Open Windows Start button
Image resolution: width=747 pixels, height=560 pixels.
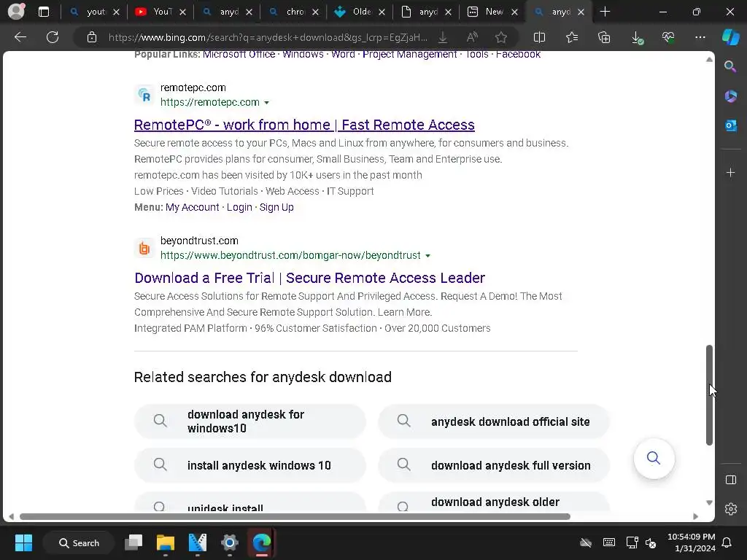point(23,542)
